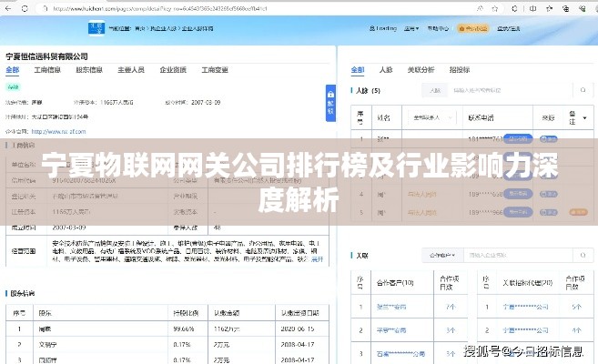598x364 pixels.
Task: Click the contacts name search input
Action: tap(511, 90)
